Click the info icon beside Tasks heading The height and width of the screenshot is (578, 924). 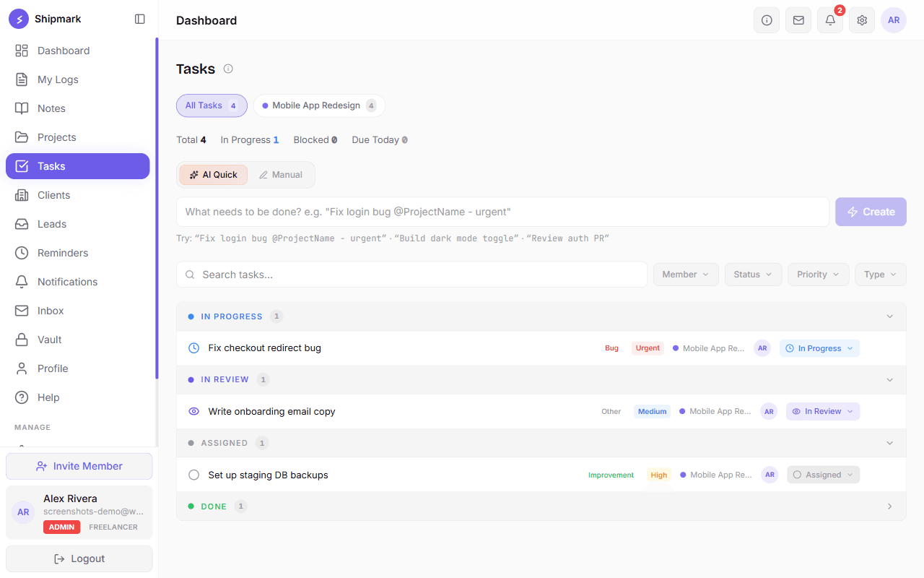click(x=228, y=69)
